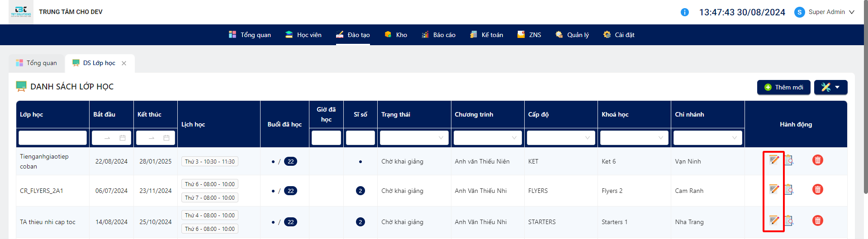Click the blue info icon near clock
Image resolution: width=868 pixels, height=239 pixels.
pos(685,12)
